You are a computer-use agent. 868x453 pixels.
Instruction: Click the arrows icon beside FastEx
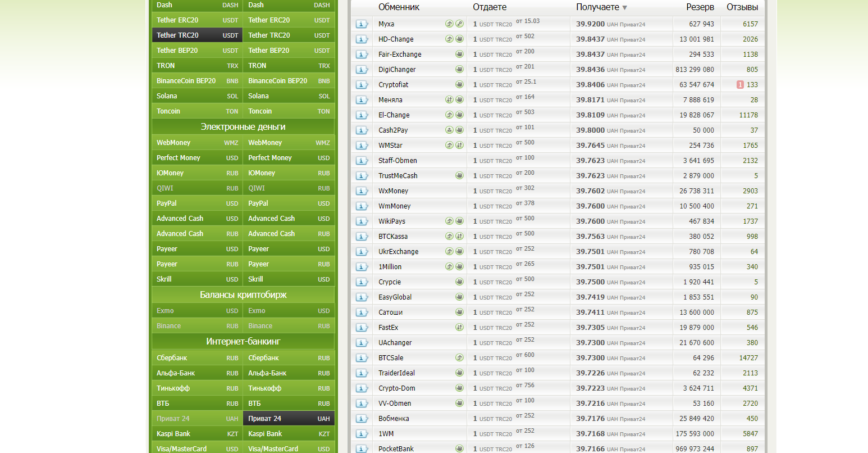pyautogui.click(x=459, y=327)
